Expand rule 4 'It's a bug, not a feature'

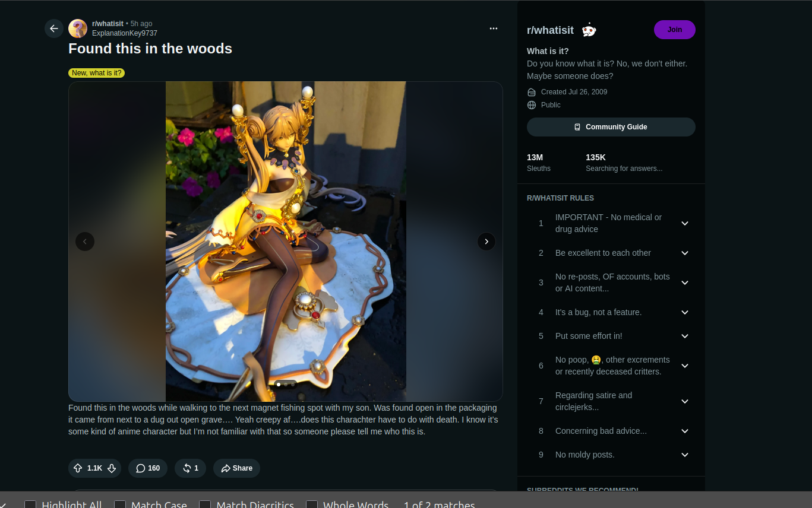click(x=611, y=312)
